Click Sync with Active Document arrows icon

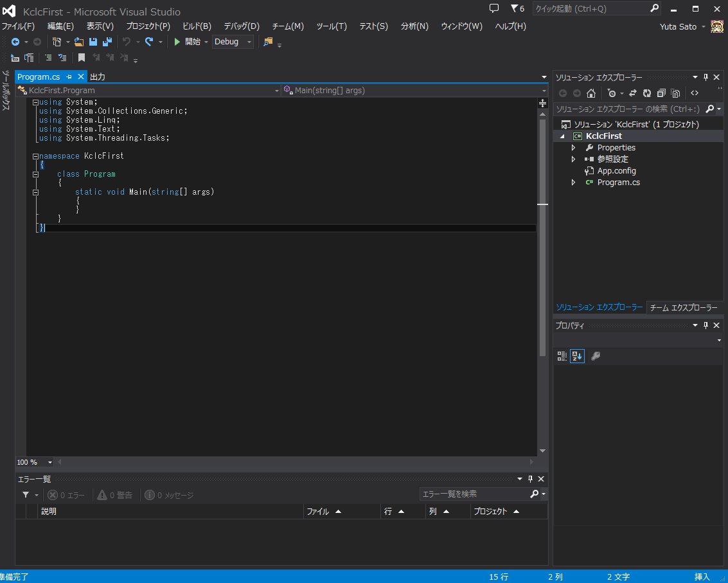pyautogui.click(x=632, y=93)
